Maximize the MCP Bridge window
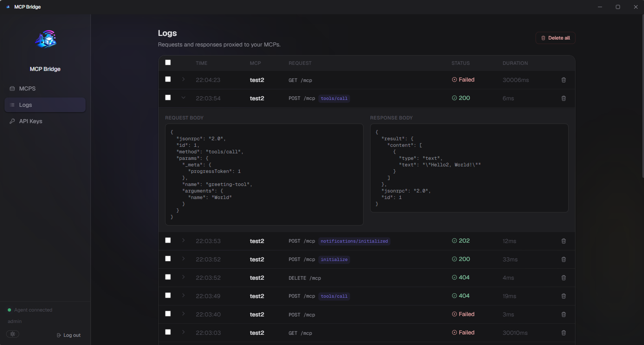The image size is (644, 345). pyautogui.click(x=618, y=7)
